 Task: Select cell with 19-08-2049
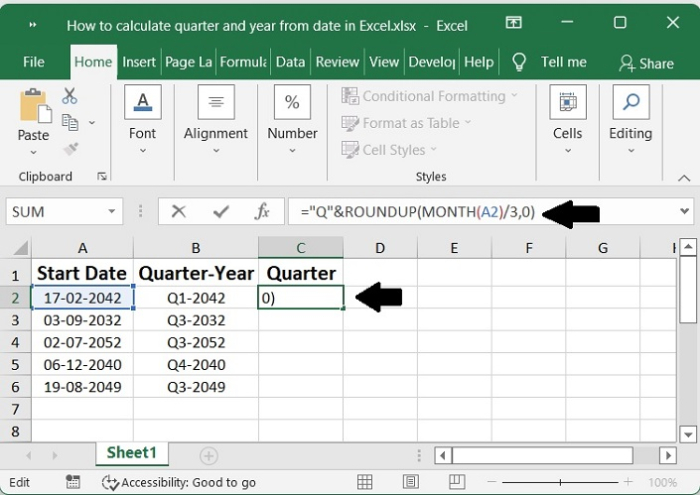click(83, 387)
